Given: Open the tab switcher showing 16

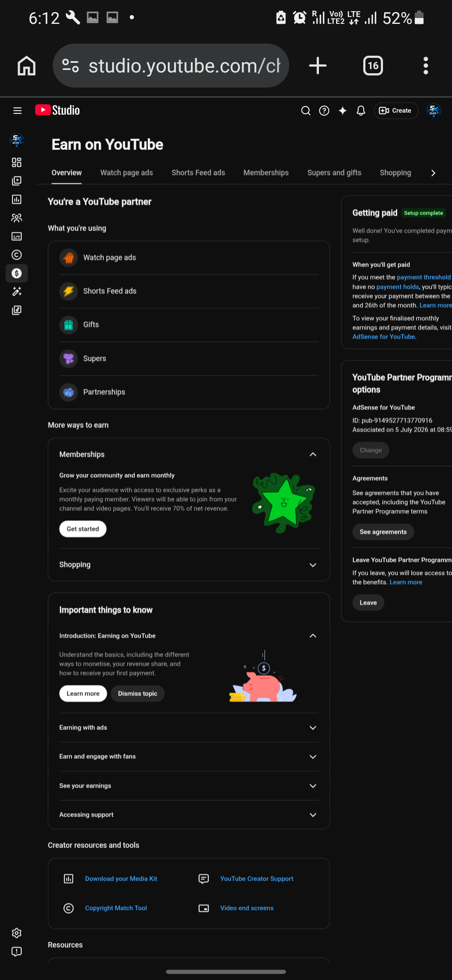Looking at the screenshot, I should click(373, 66).
